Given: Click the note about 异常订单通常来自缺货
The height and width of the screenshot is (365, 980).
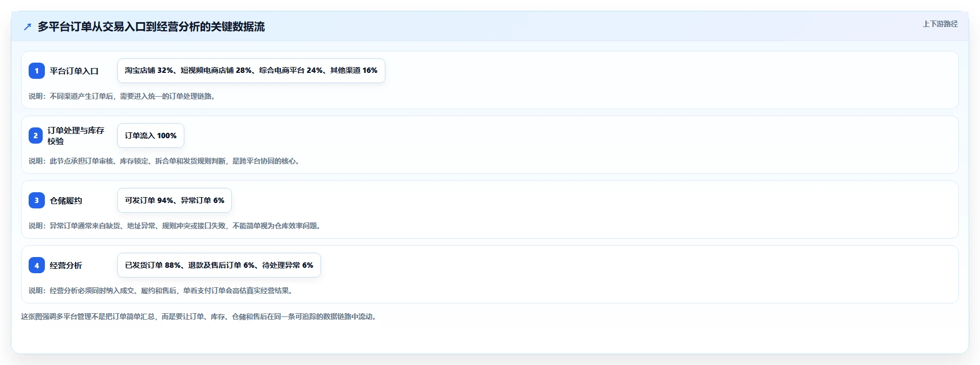Looking at the screenshot, I should [x=176, y=226].
